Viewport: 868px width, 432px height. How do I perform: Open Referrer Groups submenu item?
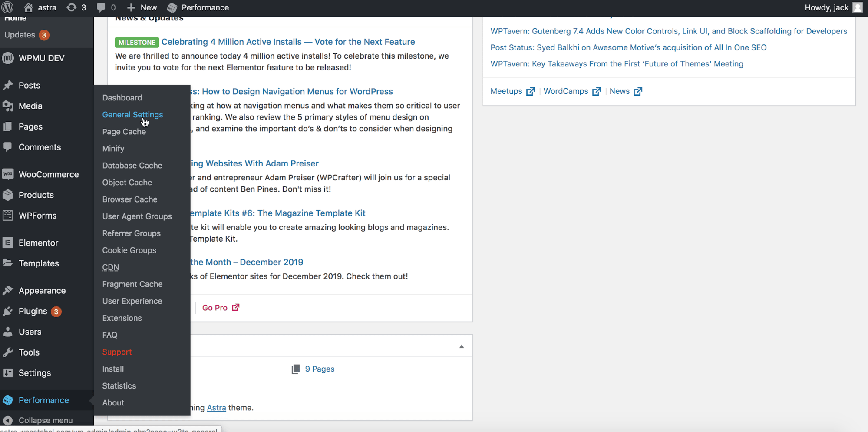click(x=131, y=233)
